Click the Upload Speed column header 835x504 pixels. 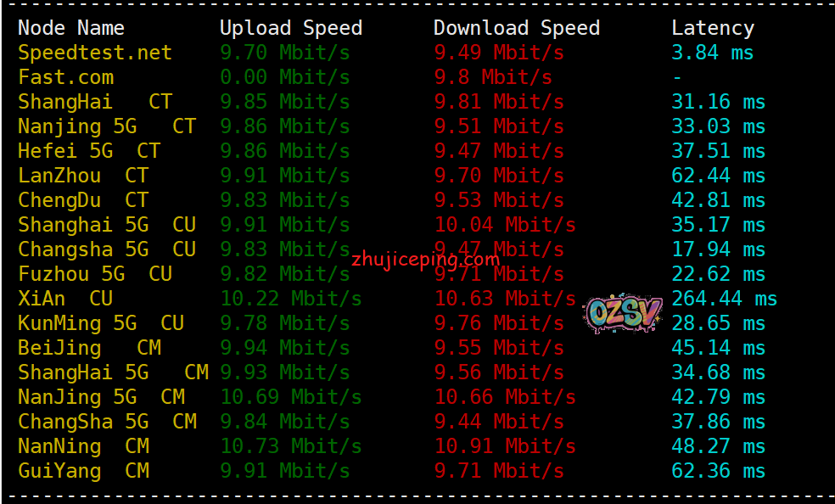tap(291, 28)
